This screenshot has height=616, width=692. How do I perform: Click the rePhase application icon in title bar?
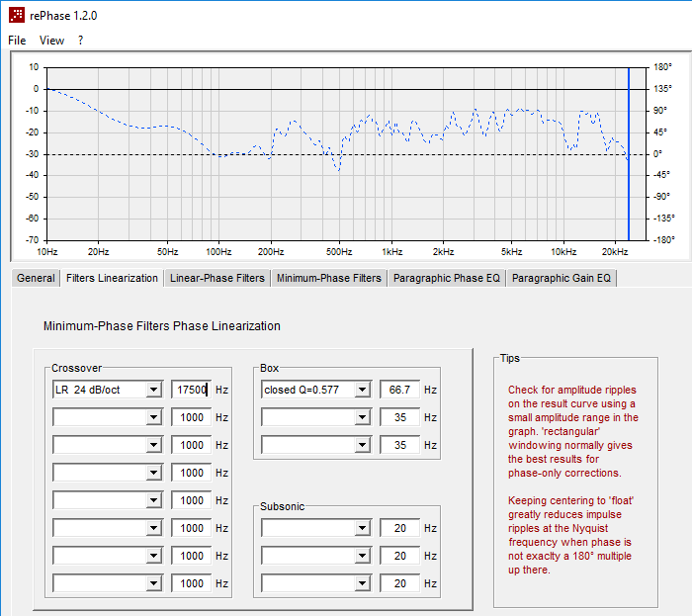tap(17, 15)
